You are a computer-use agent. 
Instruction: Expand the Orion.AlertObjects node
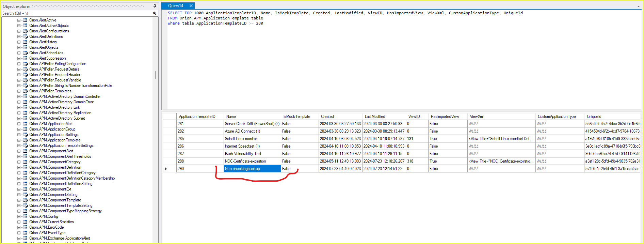19,47
